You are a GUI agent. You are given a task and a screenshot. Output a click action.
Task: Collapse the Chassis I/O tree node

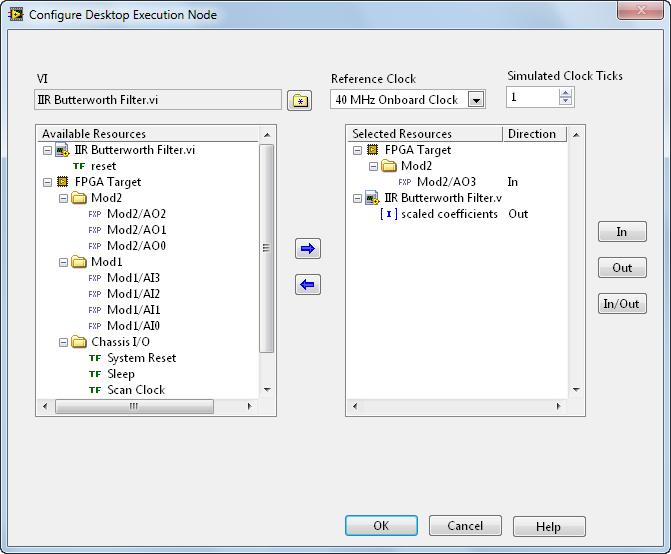click(x=63, y=342)
